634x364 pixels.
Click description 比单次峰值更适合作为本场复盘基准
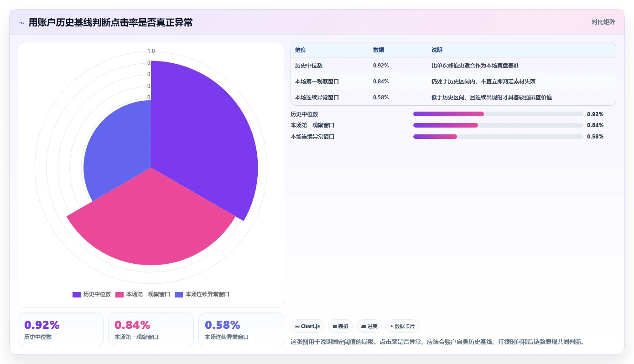pyautogui.click(x=475, y=66)
